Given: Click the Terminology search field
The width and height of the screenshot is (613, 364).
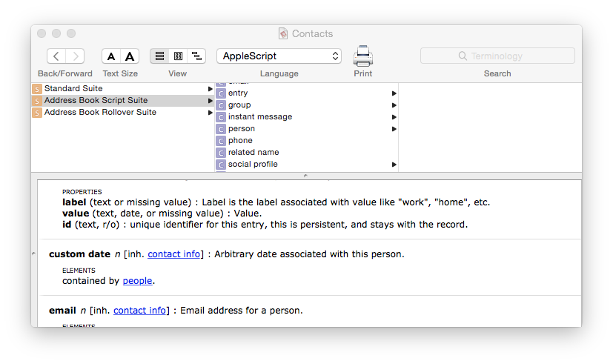Looking at the screenshot, I should [x=497, y=56].
